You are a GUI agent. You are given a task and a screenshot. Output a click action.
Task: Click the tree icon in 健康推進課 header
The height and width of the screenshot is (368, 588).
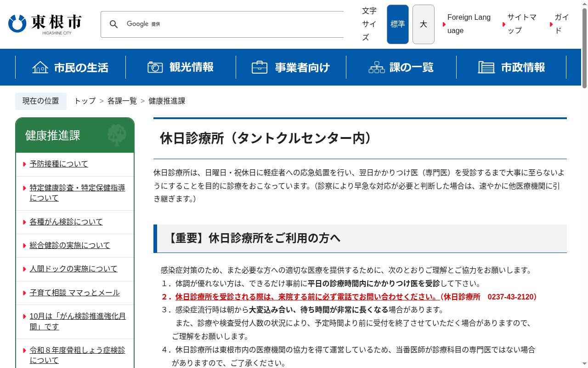tap(117, 135)
